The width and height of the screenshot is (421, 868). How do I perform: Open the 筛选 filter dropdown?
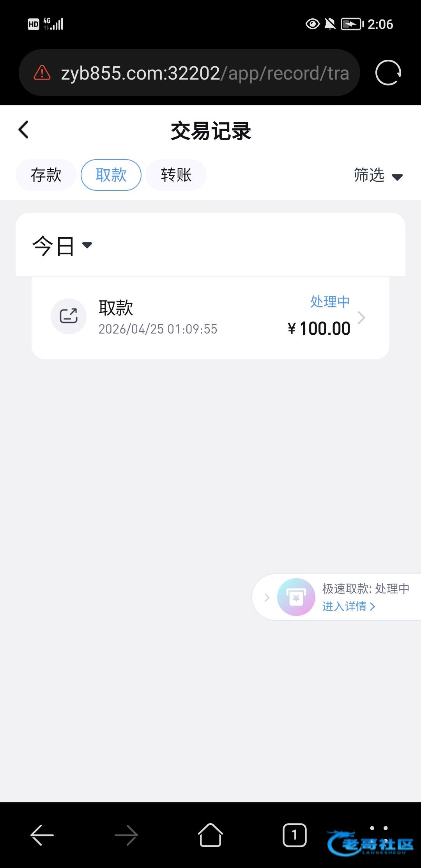pos(377,176)
